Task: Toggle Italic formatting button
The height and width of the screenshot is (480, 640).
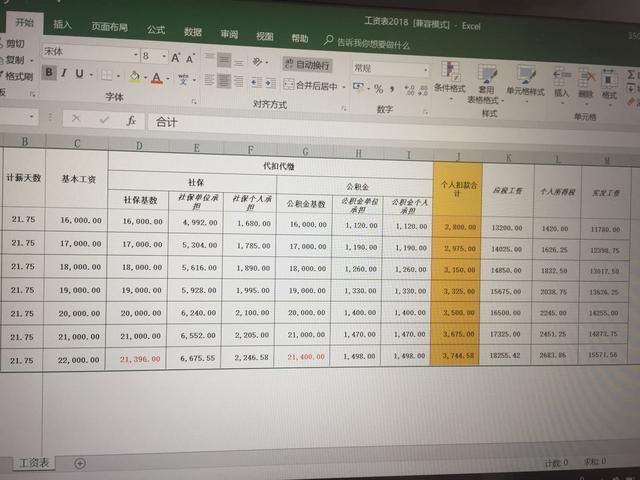Action: (x=64, y=73)
